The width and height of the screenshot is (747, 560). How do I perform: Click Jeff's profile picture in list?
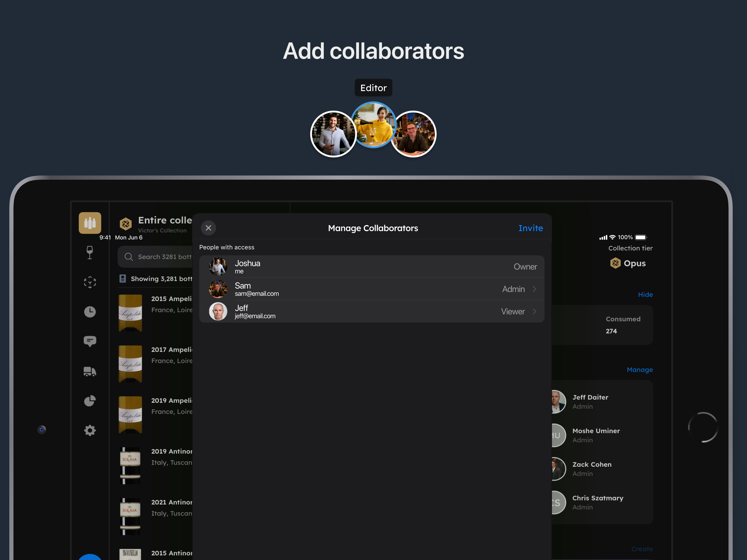(218, 311)
